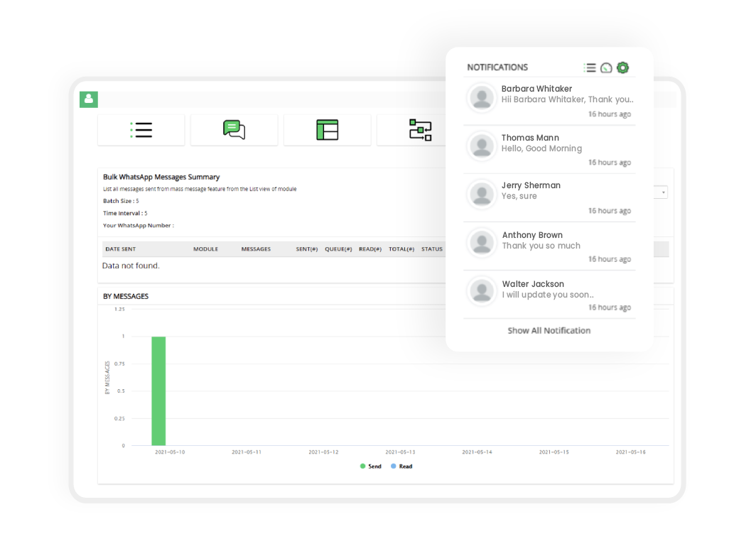Click Anthony Brown's avatar
This screenshot has width=756, height=556.
click(482, 242)
